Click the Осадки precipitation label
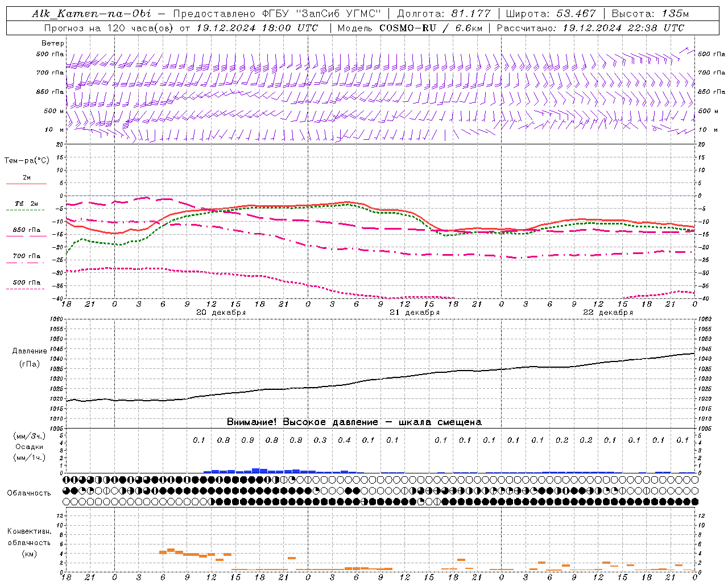The width and height of the screenshot is (728, 582). tap(29, 447)
